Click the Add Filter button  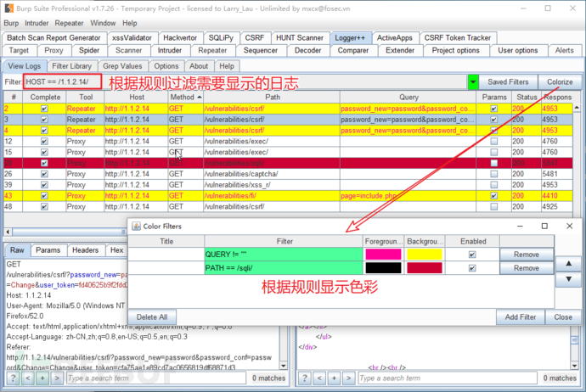pos(519,316)
